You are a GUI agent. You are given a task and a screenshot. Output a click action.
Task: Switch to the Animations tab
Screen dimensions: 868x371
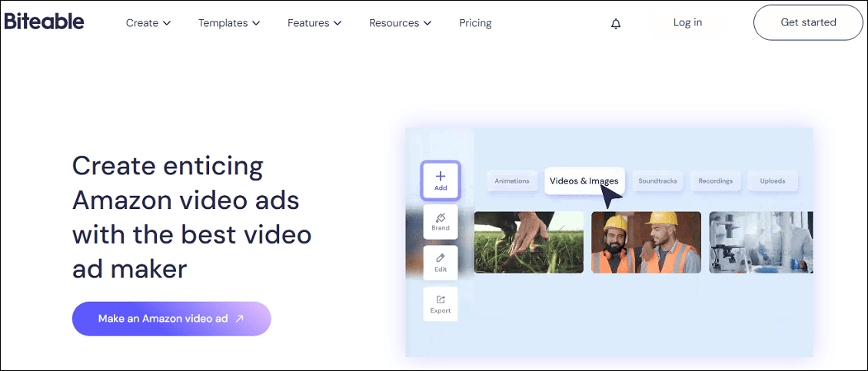click(x=512, y=181)
